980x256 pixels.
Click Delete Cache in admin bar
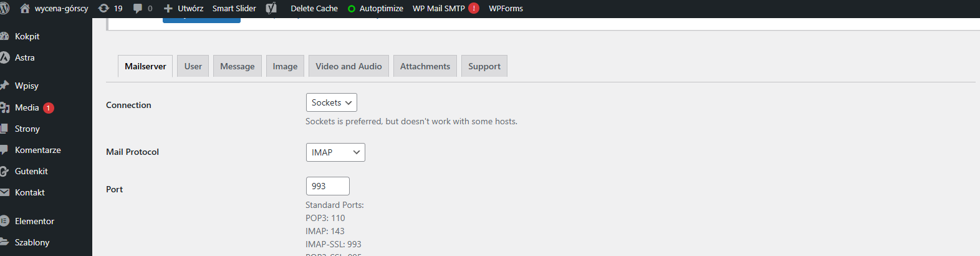314,8
